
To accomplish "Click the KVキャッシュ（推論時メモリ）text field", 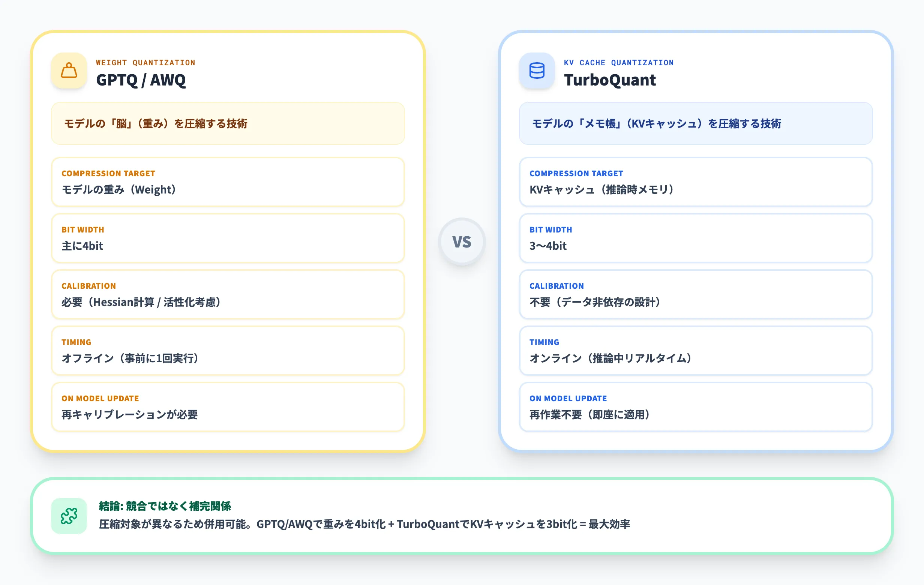I will [601, 189].
